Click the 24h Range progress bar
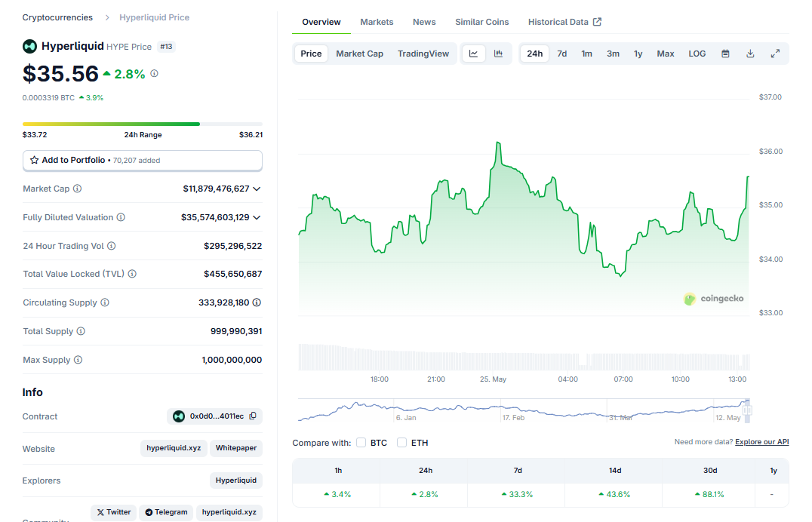812x522 pixels. tap(143, 124)
